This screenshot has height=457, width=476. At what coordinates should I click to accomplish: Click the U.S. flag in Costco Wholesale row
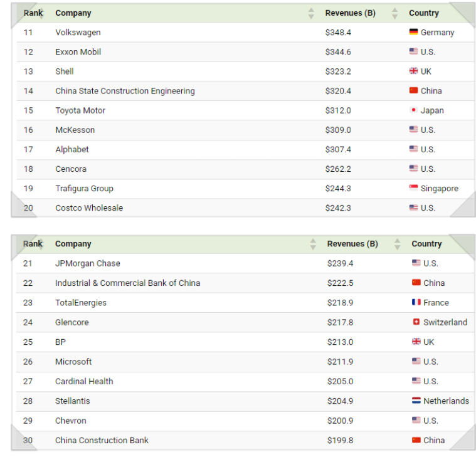pos(413,207)
